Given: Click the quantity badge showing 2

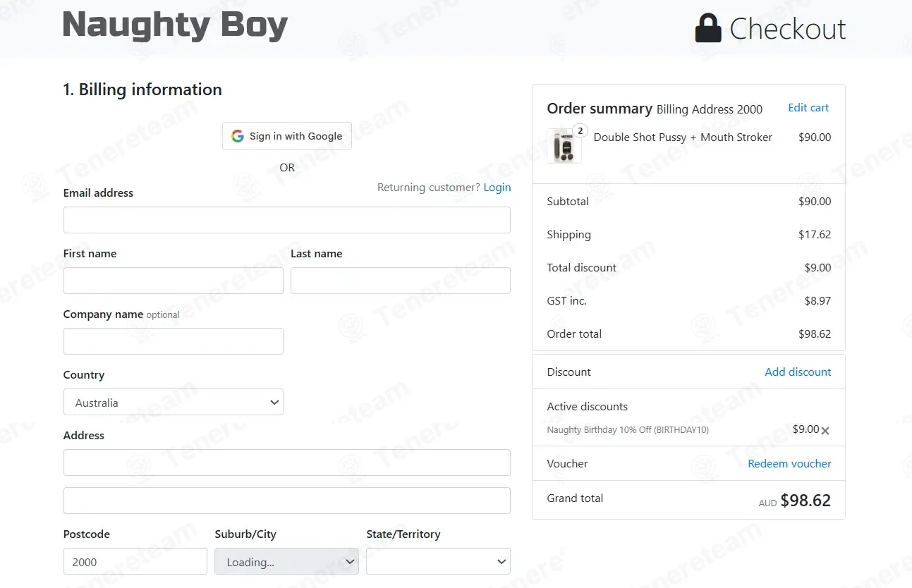Looking at the screenshot, I should (580, 130).
